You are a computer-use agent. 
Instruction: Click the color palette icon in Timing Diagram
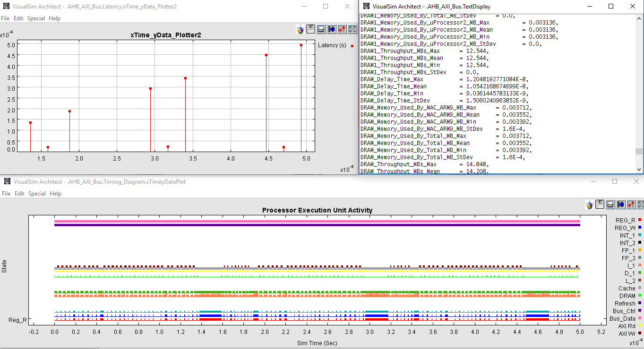pyautogui.click(x=589, y=204)
